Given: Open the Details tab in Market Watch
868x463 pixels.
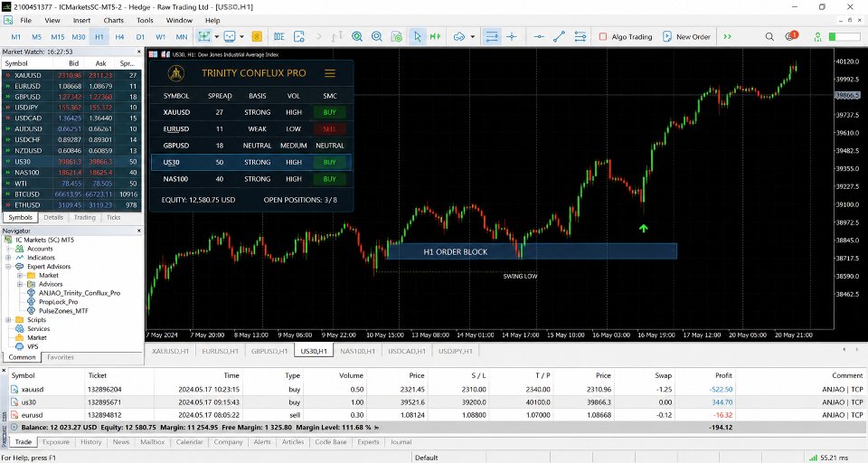Looking at the screenshot, I should click(x=53, y=218).
